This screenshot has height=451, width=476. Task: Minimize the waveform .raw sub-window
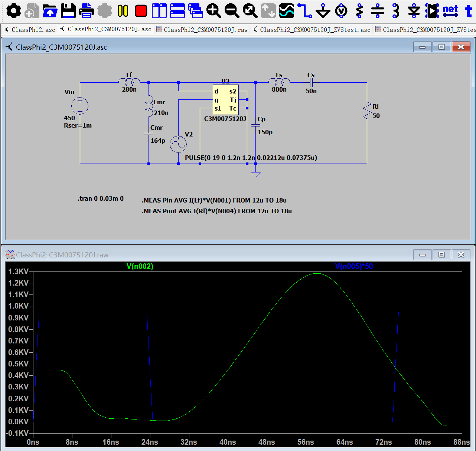[x=423, y=254]
